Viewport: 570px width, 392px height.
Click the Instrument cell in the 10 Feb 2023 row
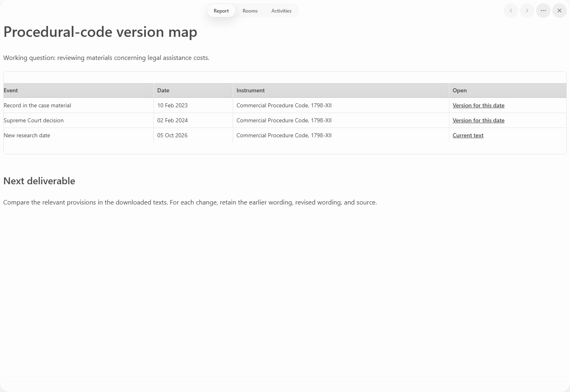point(341,105)
